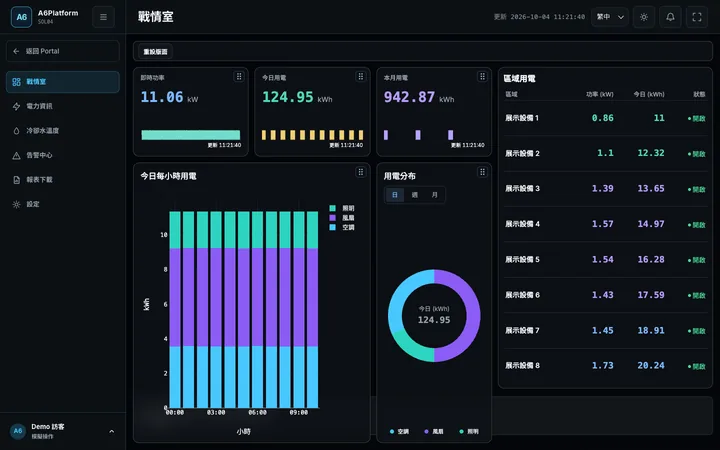Click row 展示設備 3
720x450 pixels.
(x=605, y=189)
